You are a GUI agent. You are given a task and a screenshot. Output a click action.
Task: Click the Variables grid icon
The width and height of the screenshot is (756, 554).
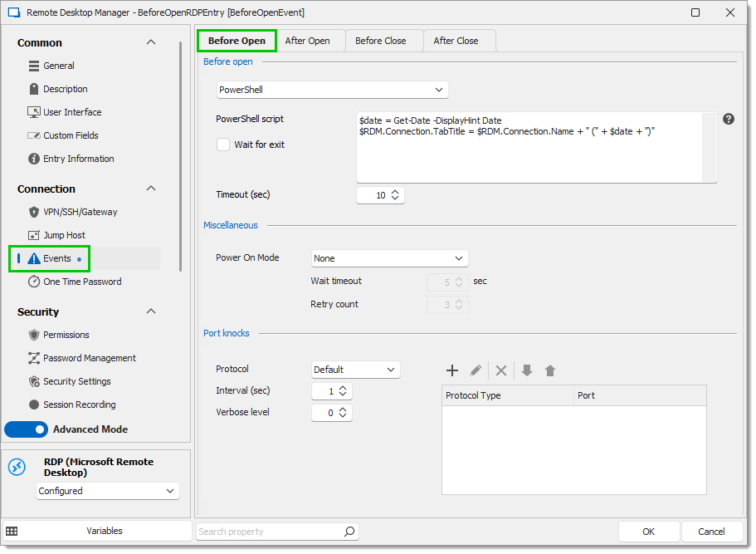pos(12,532)
